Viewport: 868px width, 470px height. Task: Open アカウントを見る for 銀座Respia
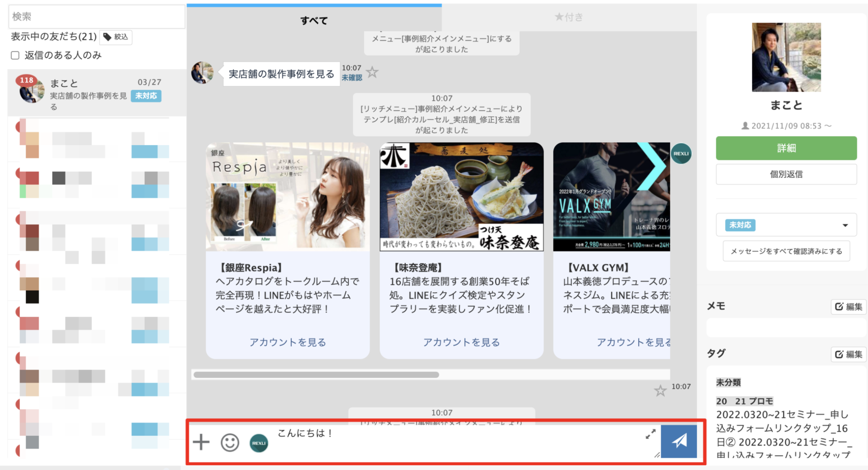287,342
